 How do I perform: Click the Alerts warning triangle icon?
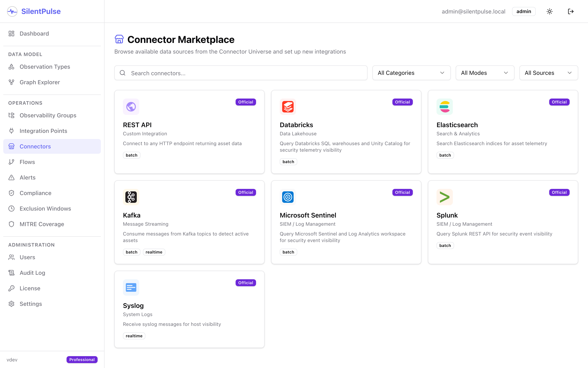11,177
